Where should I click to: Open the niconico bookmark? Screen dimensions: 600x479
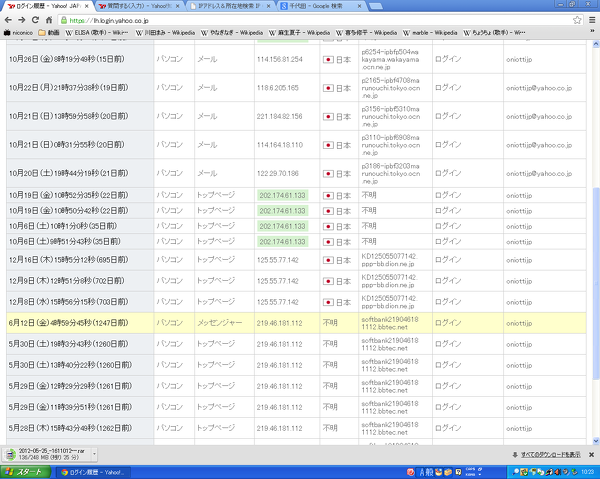[x=18, y=33]
